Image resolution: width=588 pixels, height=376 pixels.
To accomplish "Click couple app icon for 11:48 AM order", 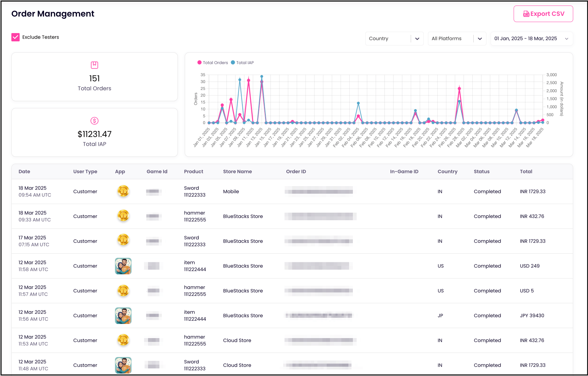I will click(123, 365).
